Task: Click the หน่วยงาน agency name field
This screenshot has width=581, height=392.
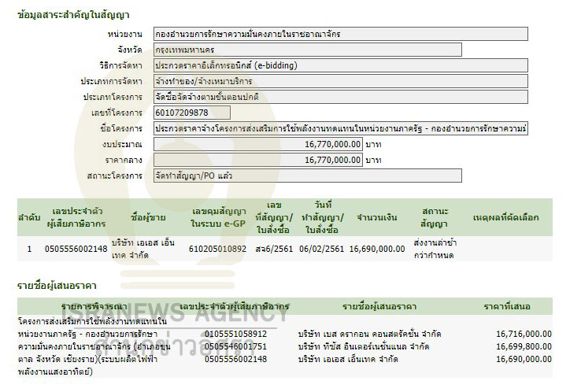Action: (340, 35)
